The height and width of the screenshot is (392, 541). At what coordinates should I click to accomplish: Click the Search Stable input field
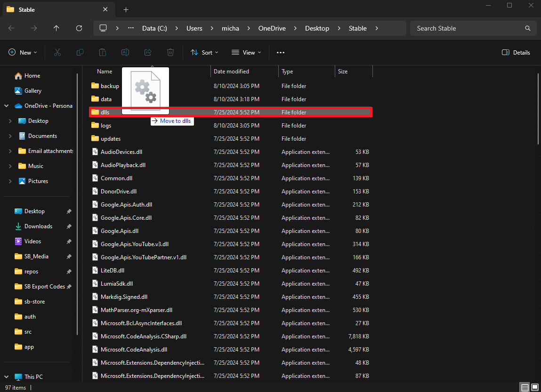468,28
